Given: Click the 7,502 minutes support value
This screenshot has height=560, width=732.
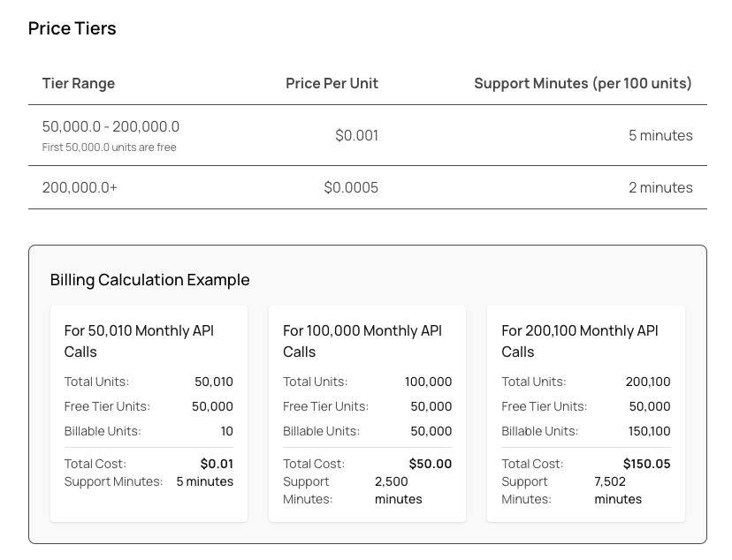Looking at the screenshot, I should tap(617, 490).
